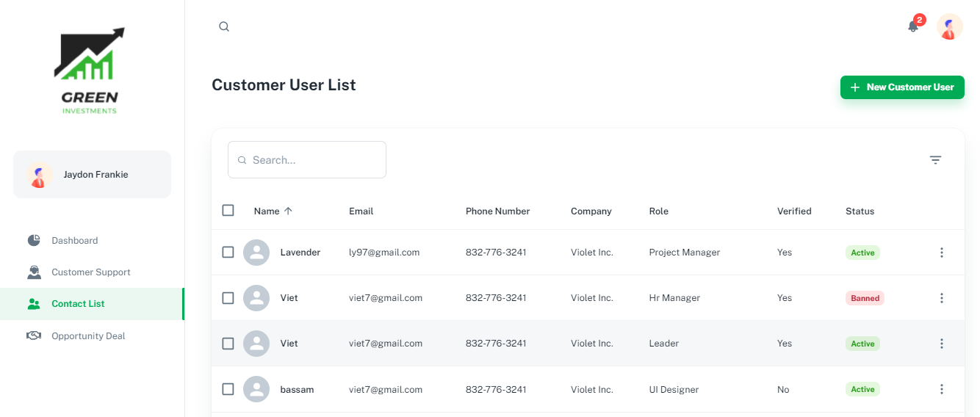The image size is (980, 417).
Task: Click the New Customer User button
Action: tap(902, 87)
